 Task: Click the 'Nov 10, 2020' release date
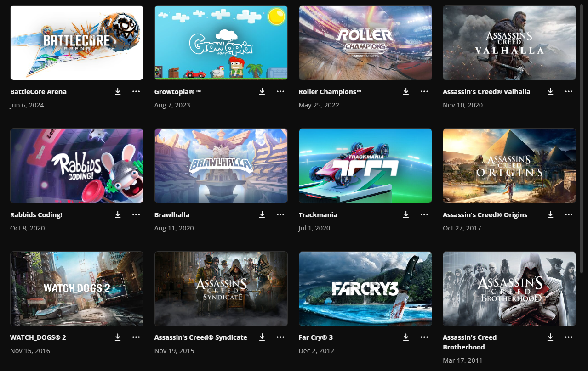tap(463, 105)
